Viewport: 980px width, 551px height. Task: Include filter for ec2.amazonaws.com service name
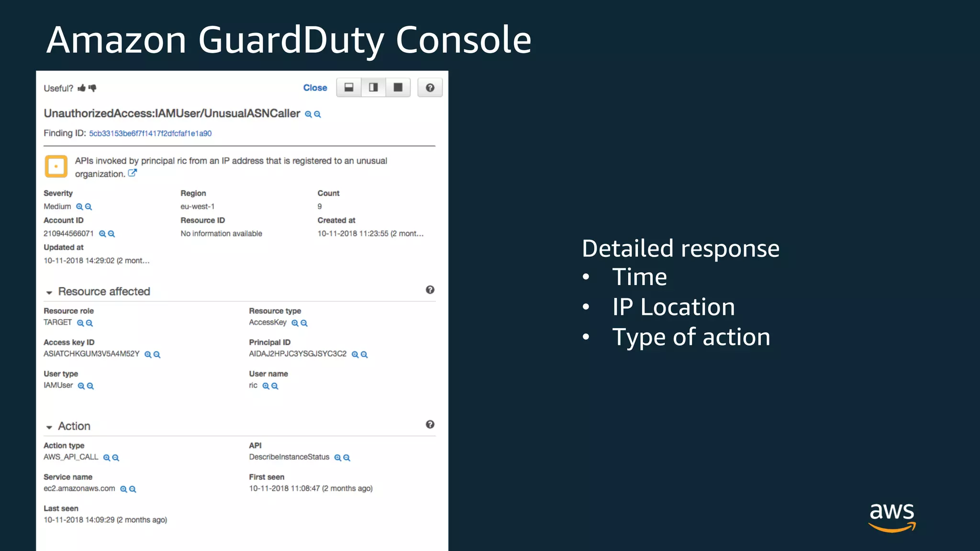click(x=123, y=490)
